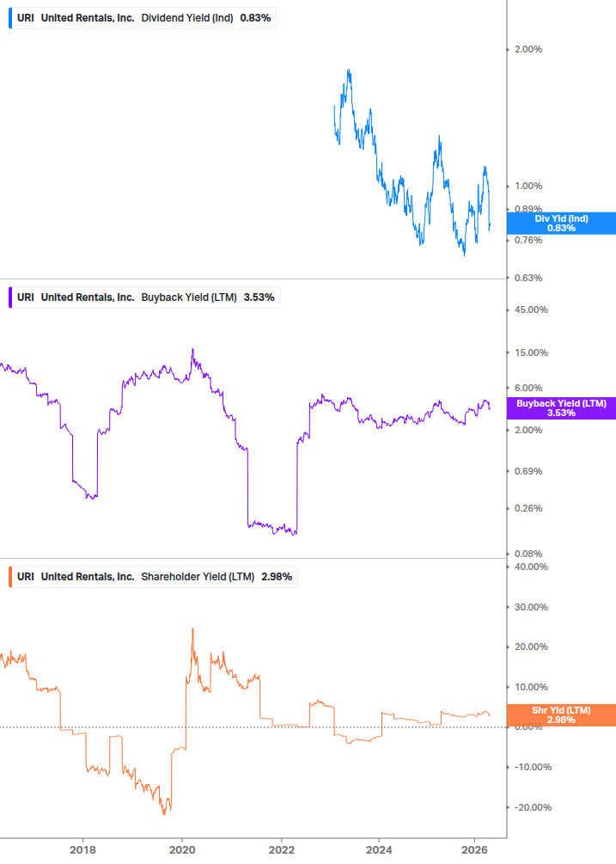Click the 6.00% tick in the buyback yield pane
This screenshot has height=864, width=616.
coord(528,389)
